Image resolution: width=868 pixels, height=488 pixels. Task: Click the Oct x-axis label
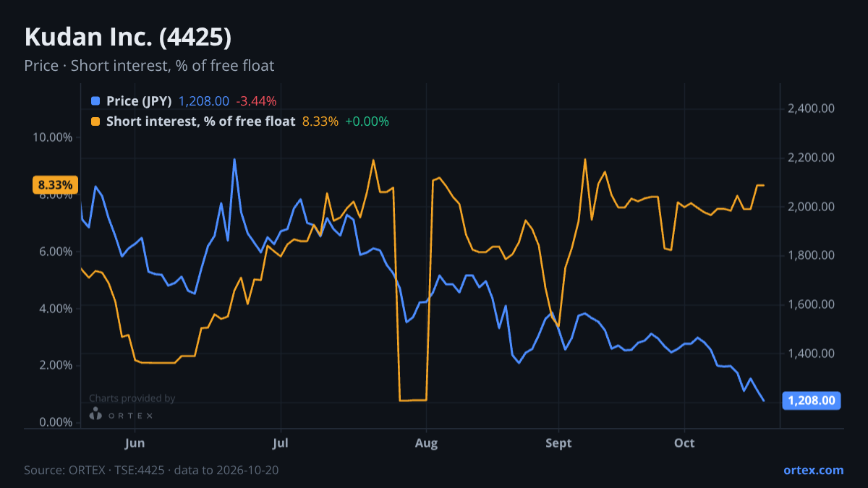(684, 442)
